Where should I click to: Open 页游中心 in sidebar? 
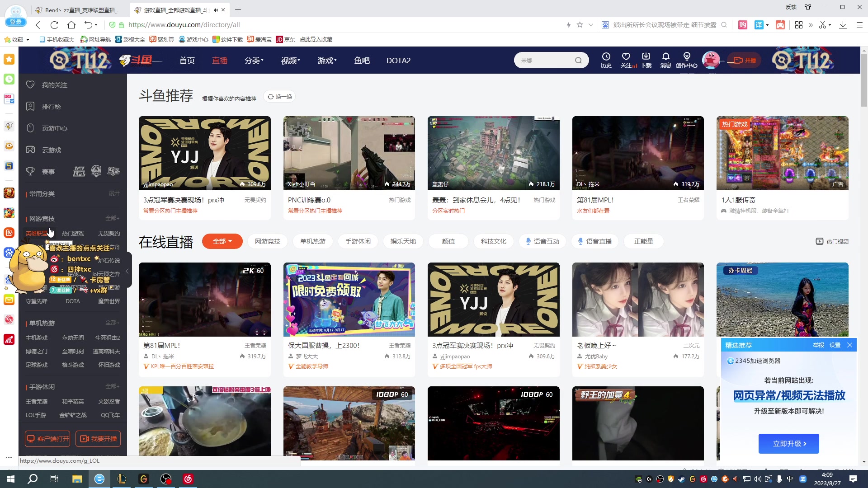(54, 128)
